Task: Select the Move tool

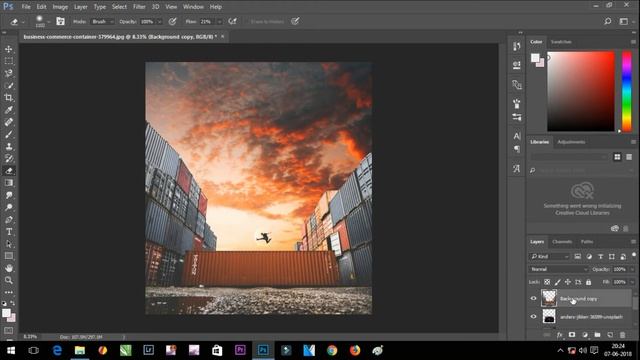Action: [x=9, y=49]
